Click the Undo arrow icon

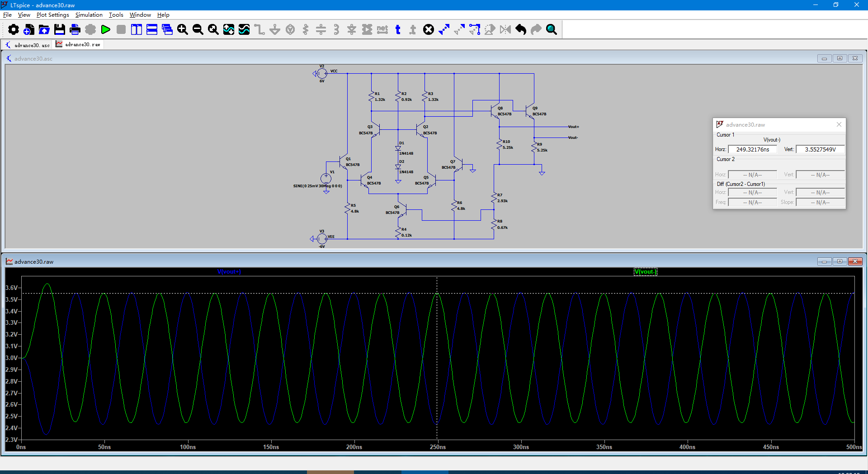pyautogui.click(x=521, y=30)
